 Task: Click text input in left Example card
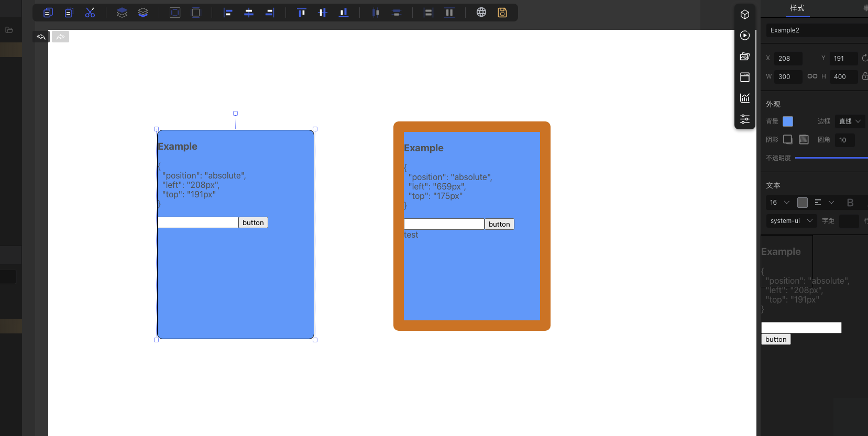coord(198,222)
